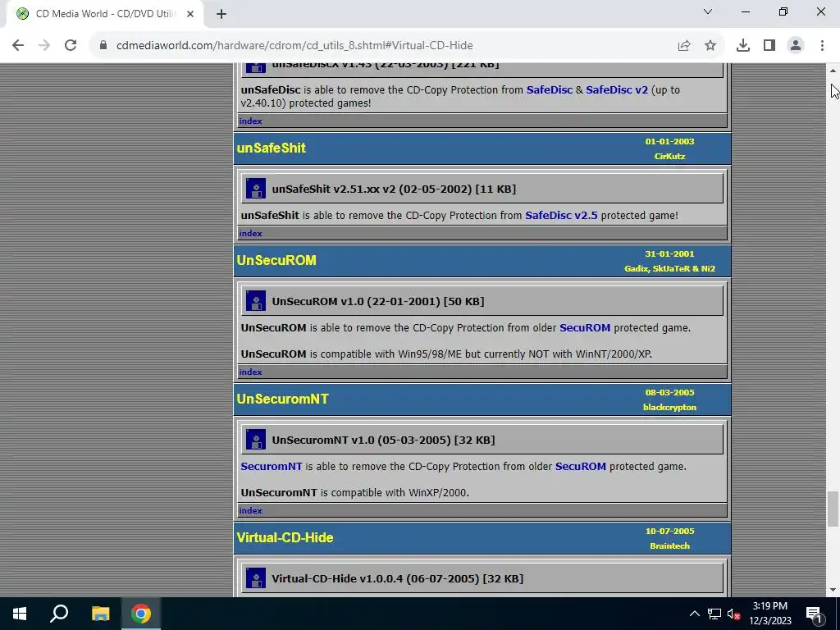
Task: Click the date 10-07-2005
Action: point(669,532)
